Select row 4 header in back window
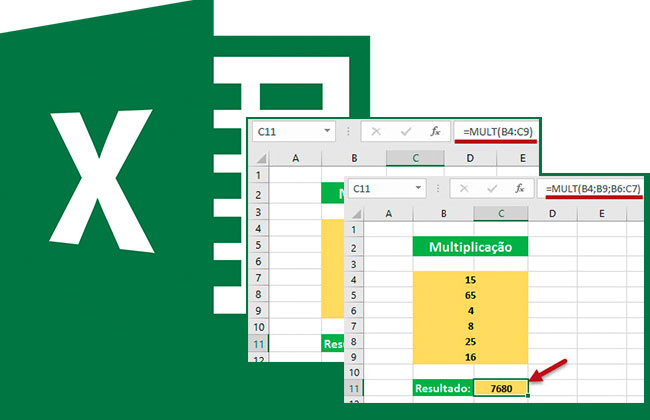 pyautogui.click(x=258, y=228)
